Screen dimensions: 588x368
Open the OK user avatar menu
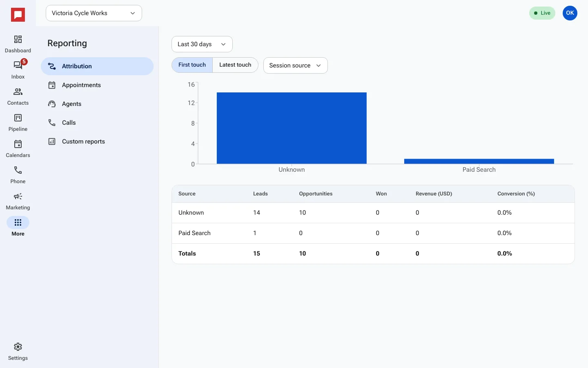570,13
